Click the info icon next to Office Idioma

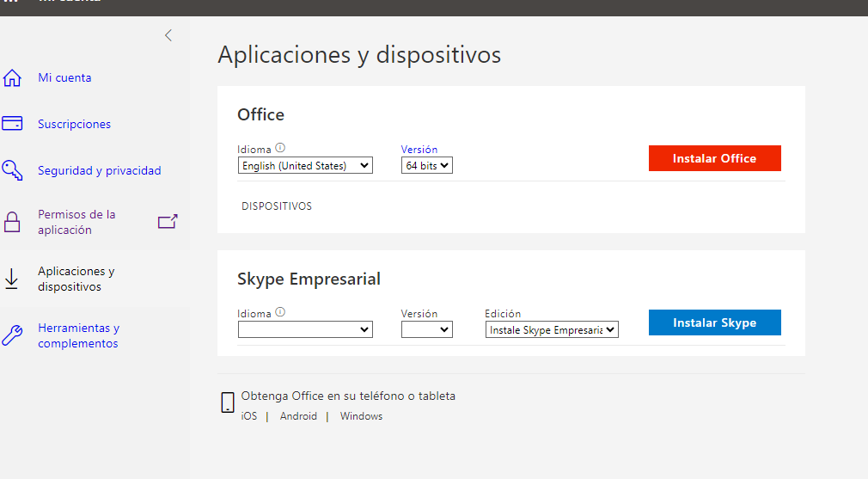click(x=280, y=148)
